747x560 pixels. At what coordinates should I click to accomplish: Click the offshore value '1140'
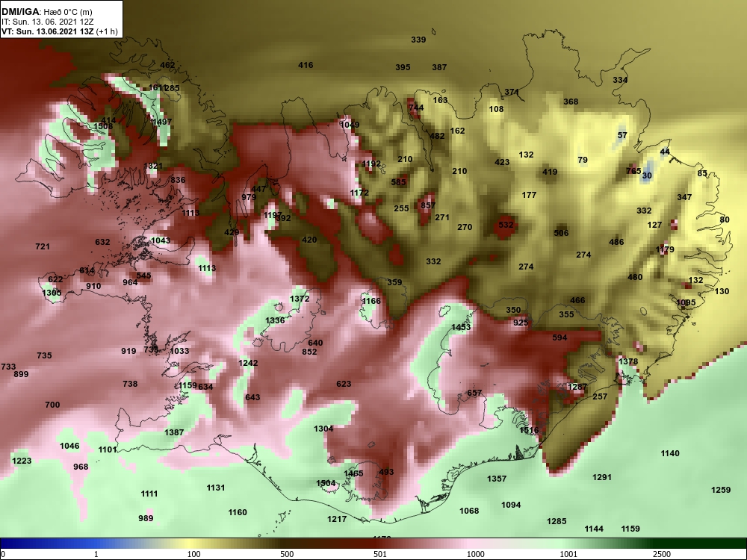(670, 453)
